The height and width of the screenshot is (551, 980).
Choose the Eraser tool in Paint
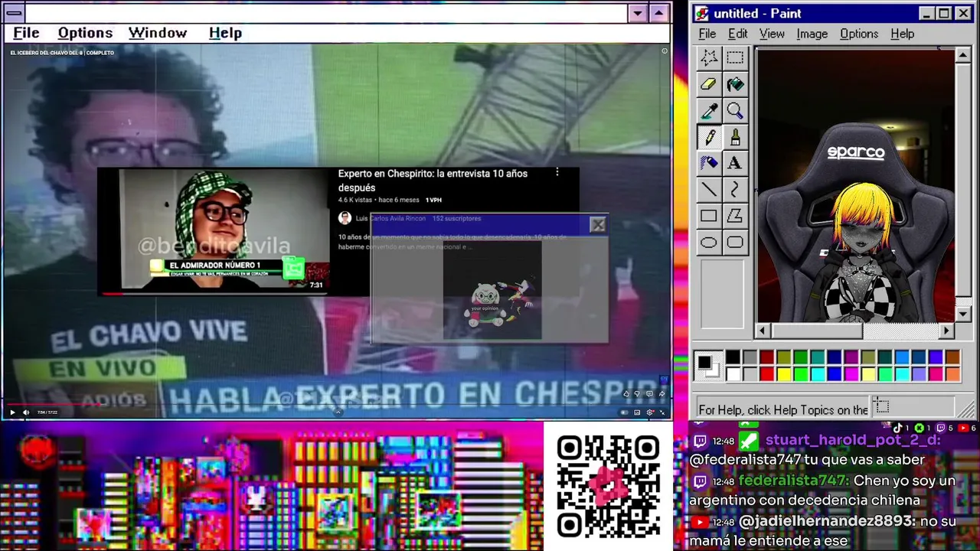click(x=709, y=84)
